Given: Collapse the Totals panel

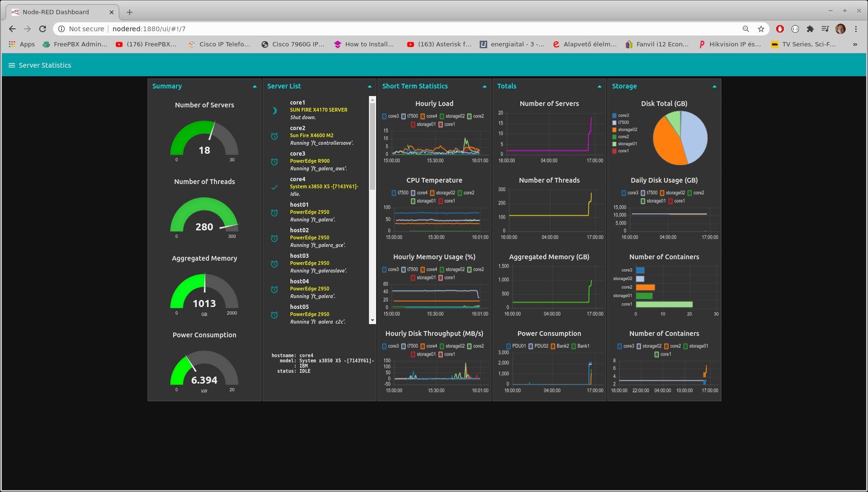Looking at the screenshot, I should (599, 87).
